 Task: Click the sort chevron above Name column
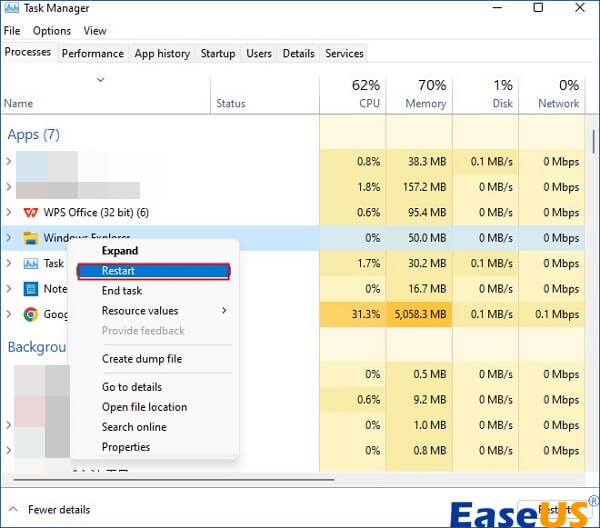point(100,80)
